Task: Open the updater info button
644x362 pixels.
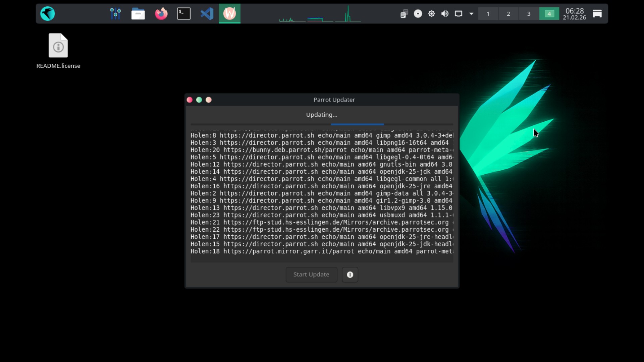Action: pos(350,275)
